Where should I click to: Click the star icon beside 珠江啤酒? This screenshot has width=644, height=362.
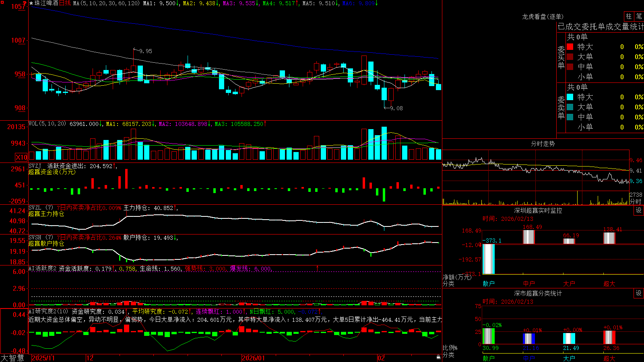pos(31,3)
